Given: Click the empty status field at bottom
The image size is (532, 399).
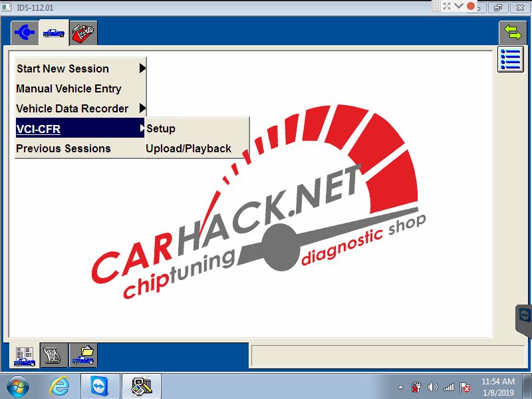Looking at the screenshot, I should [388, 356].
